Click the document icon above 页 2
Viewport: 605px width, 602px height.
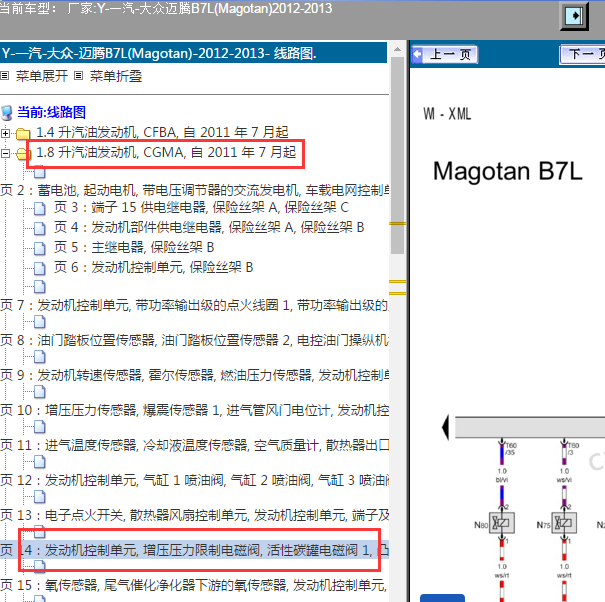pyautogui.click(x=39, y=172)
